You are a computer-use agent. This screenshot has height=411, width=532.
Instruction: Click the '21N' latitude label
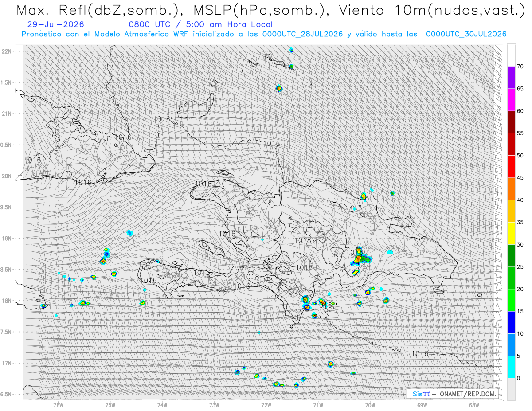(x=8, y=114)
